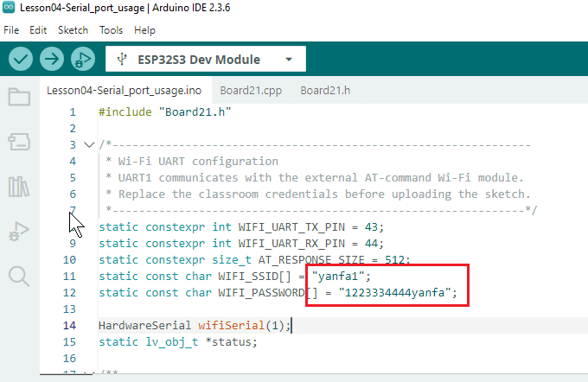Click the line number 1 in the gutter
The height and width of the screenshot is (382, 588).
[x=73, y=111]
